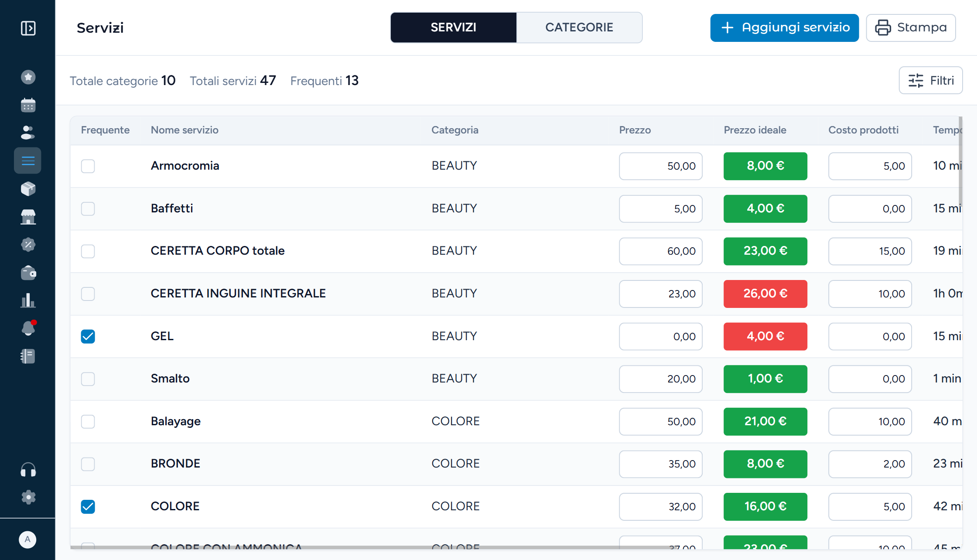The width and height of the screenshot is (977, 560).
Task: Edit the Prezzo field for BRONDE
Action: pyautogui.click(x=660, y=464)
